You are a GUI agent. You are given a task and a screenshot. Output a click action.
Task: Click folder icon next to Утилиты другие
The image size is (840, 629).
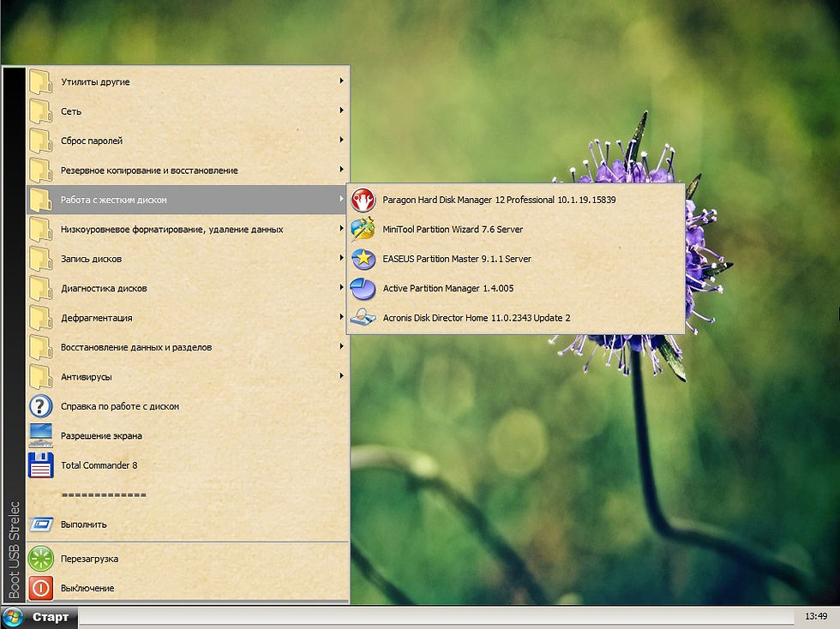coord(41,82)
